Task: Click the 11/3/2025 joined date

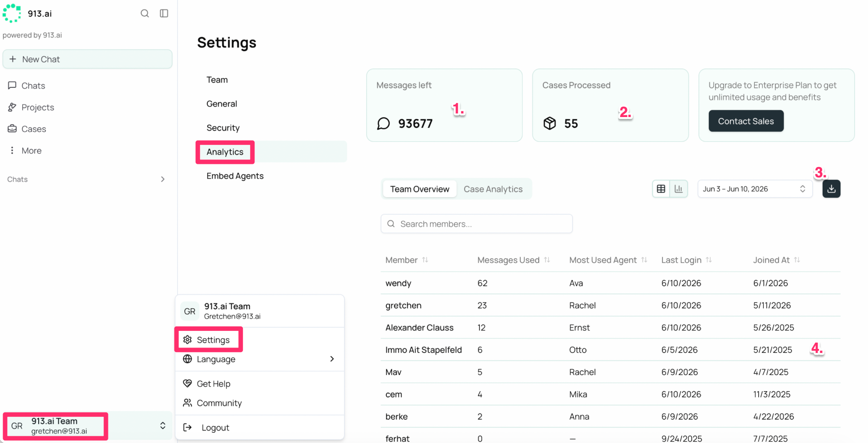Action: click(x=772, y=394)
